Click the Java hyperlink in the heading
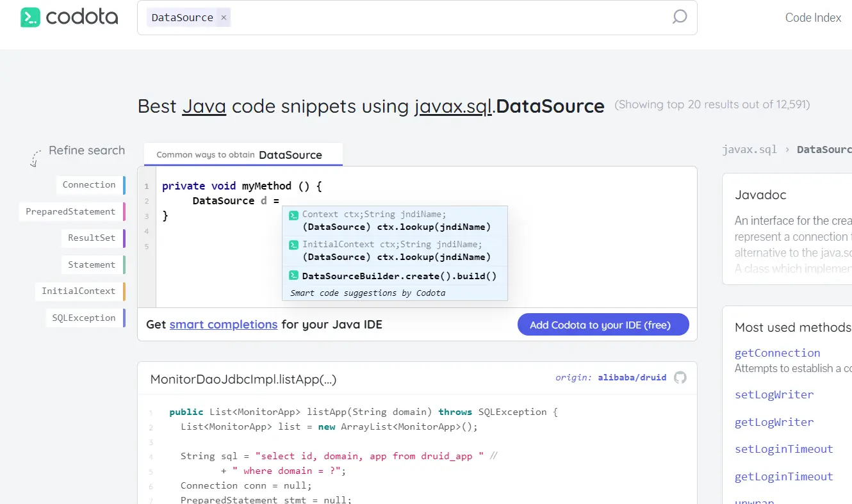The image size is (852, 504). (x=204, y=106)
